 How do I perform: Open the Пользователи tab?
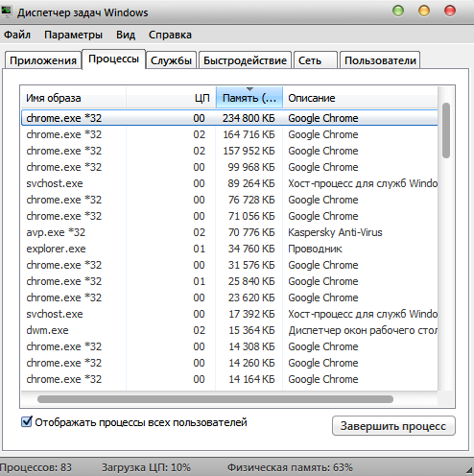[380, 60]
